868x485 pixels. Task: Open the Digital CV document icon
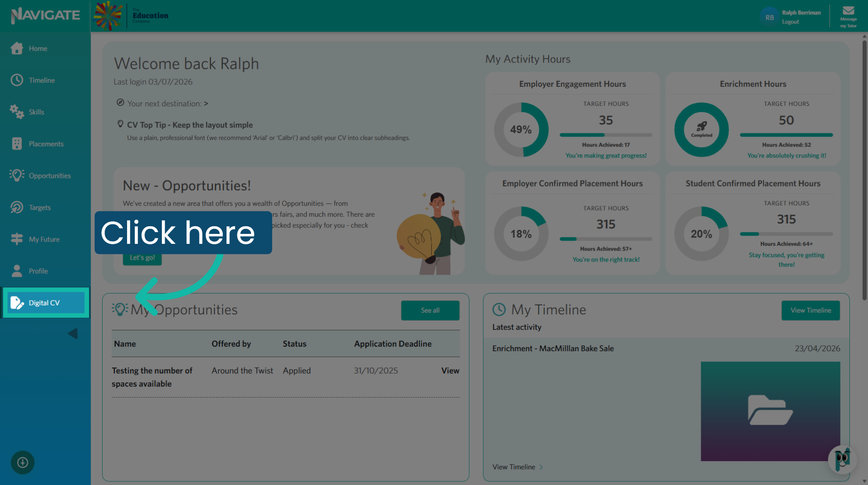17,303
